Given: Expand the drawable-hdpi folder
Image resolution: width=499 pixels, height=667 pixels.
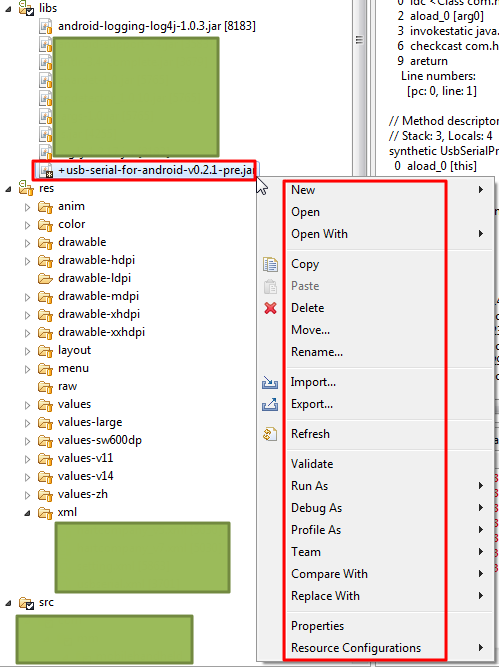Looking at the screenshot, I should [28, 261].
